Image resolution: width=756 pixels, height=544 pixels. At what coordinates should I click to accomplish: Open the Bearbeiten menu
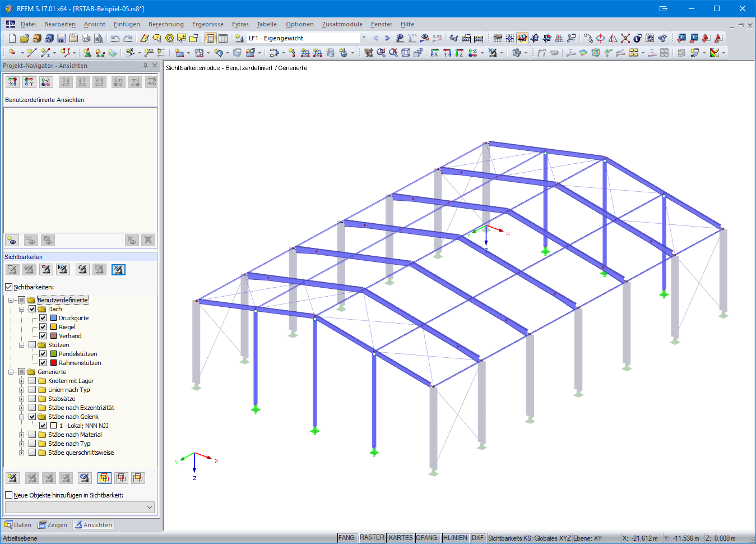point(60,24)
